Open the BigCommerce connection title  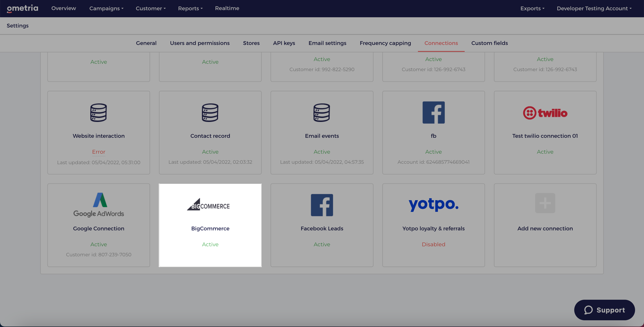pos(210,229)
